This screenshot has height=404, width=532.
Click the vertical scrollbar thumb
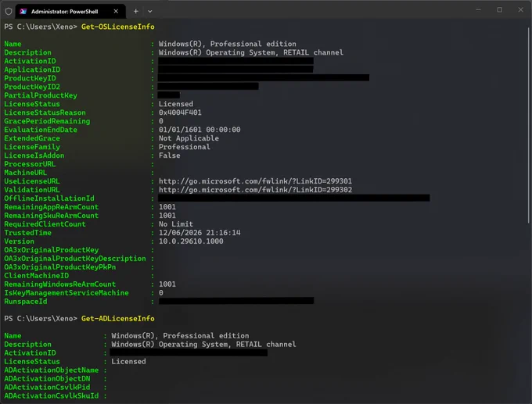pyautogui.click(x=529, y=125)
